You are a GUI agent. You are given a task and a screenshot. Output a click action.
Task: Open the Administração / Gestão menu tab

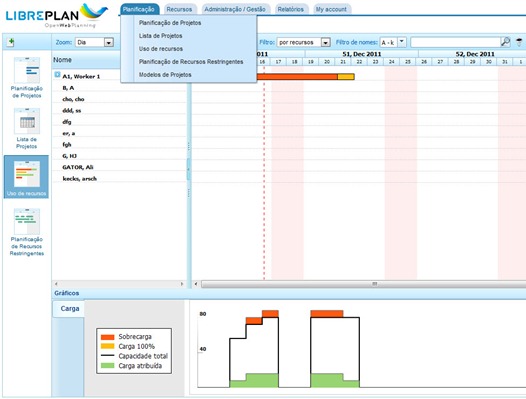click(235, 9)
